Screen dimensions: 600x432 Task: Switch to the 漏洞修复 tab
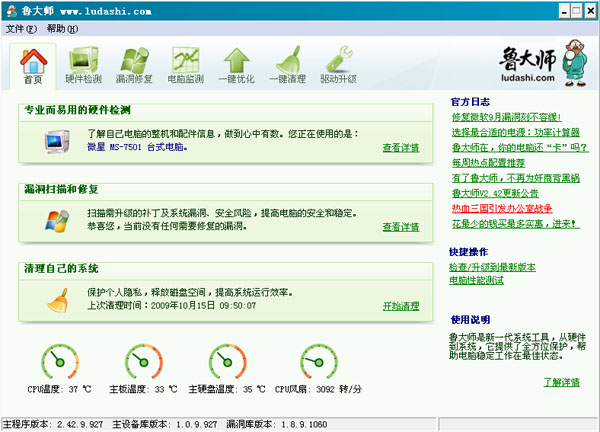coord(134,65)
